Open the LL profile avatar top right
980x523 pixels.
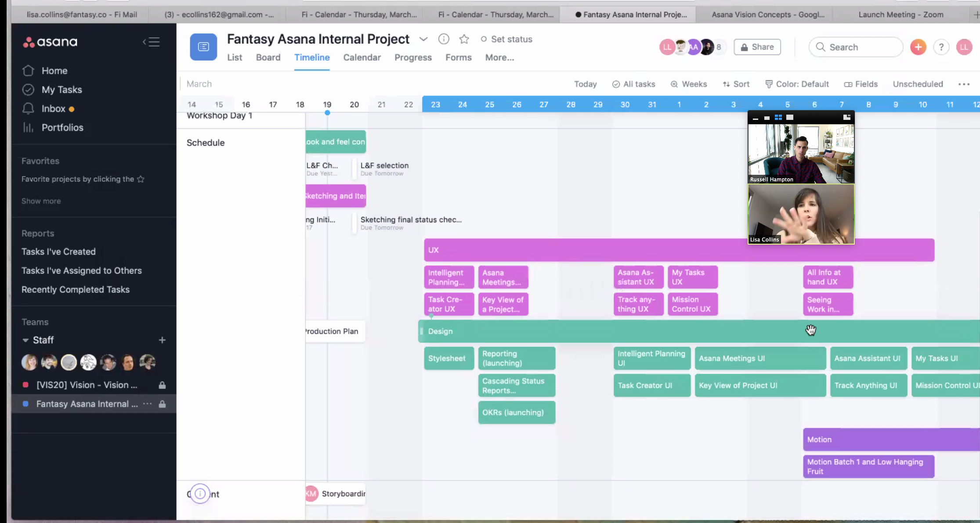coord(964,47)
